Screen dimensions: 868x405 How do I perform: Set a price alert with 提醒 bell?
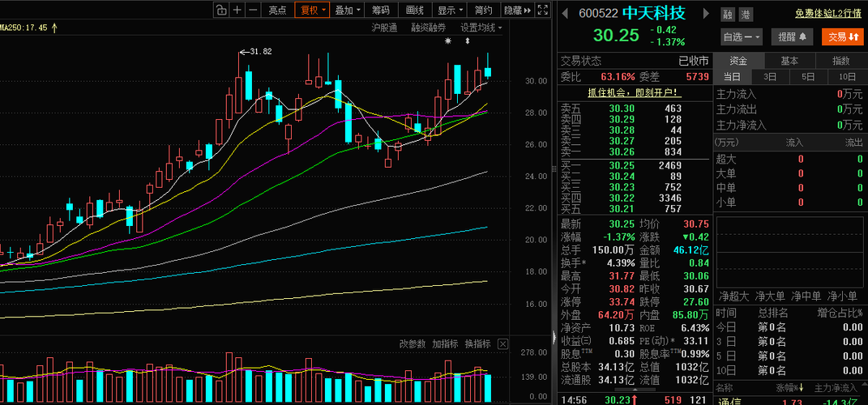click(793, 37)
